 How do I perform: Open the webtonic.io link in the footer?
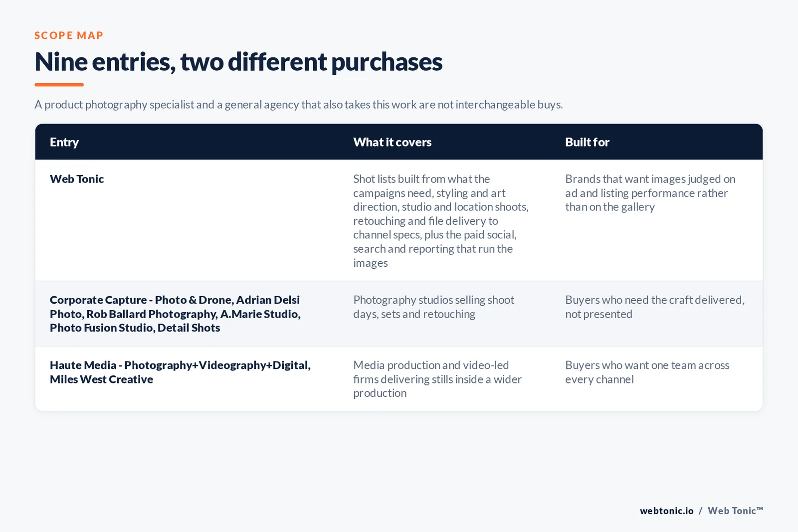tap(667, 511)
